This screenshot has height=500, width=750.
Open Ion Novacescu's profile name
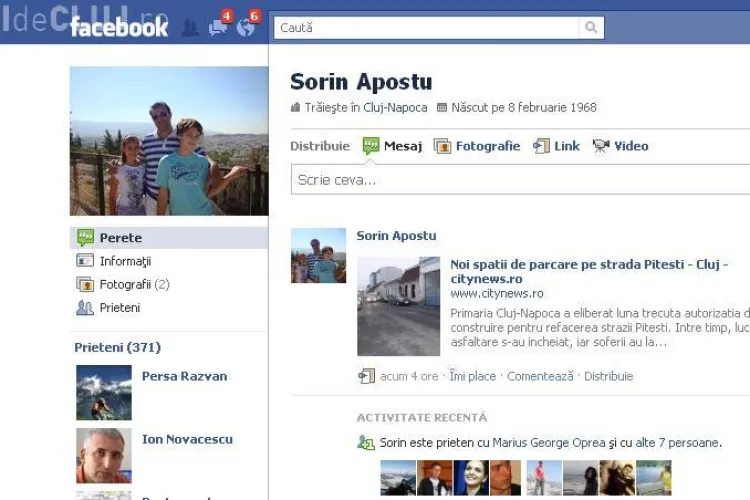(188, 439)
